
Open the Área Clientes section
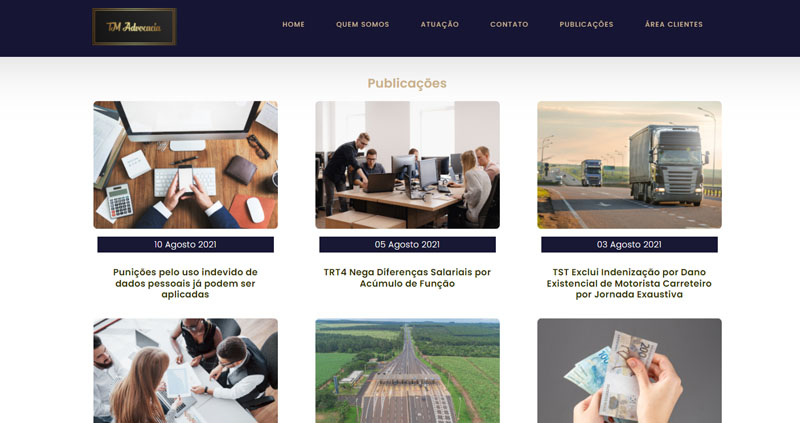(x=673, y=24)
